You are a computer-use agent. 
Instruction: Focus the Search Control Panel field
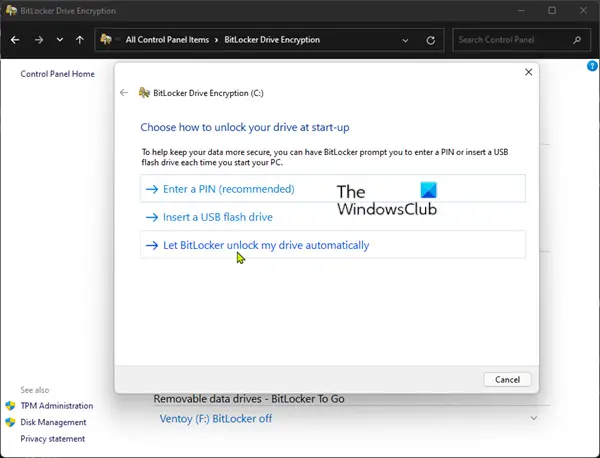coord(522,40)
